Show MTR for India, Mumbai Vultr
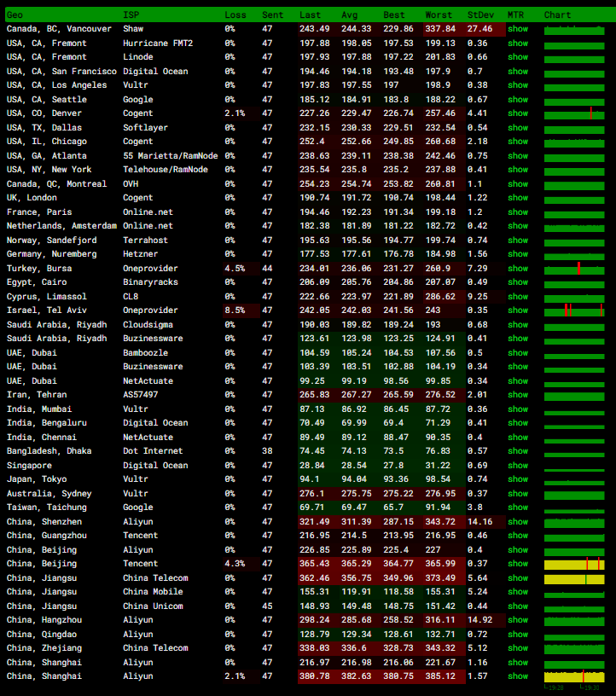This screenshot has height=696, width=616. (x=518, y=409)
